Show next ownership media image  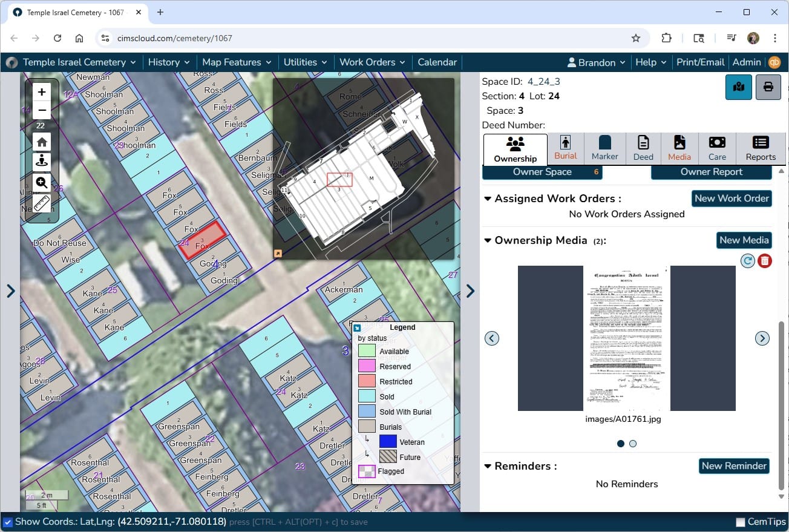point(762,338)
